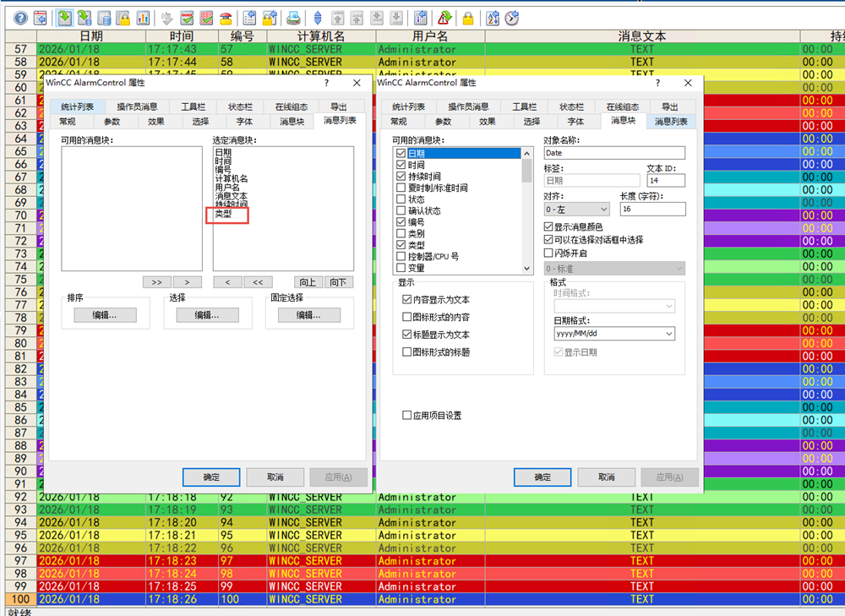
Task: Expand the 日期格式 yyyy/MM/dd dropdown
Action: tap(614, 334)
